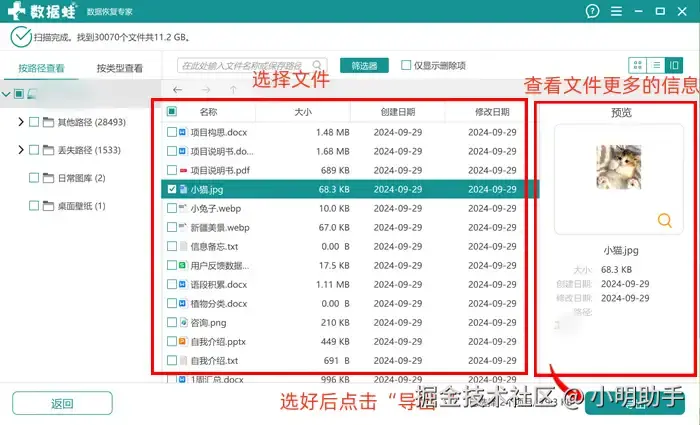
Task: Click the docx icon of 语段积累.docx
Action: pyautogui.click(x=183, y=284)
